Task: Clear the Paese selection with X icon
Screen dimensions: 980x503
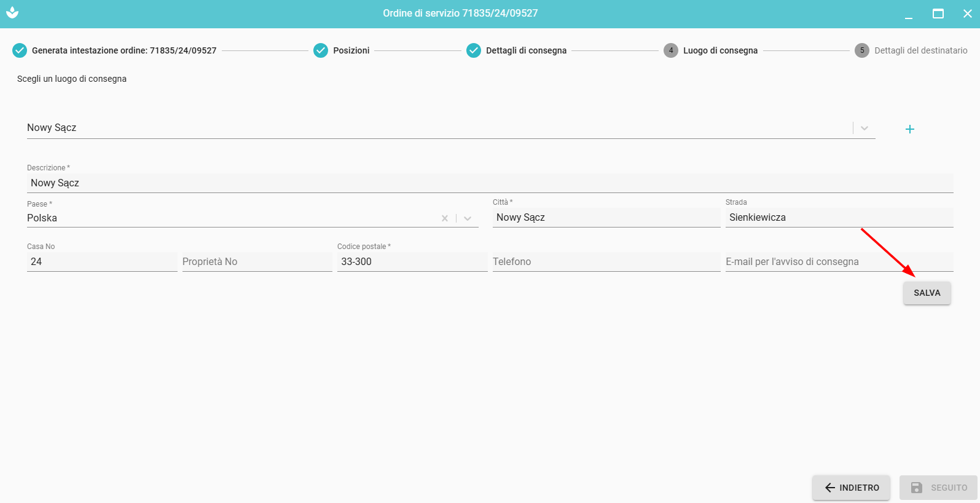Action: coord(445,218)
